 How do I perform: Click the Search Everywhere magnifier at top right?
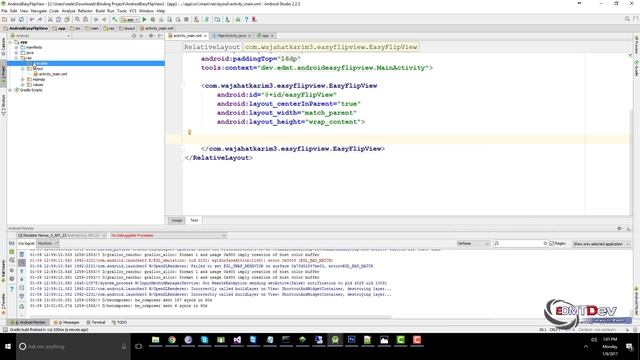[x=627, y=19]
